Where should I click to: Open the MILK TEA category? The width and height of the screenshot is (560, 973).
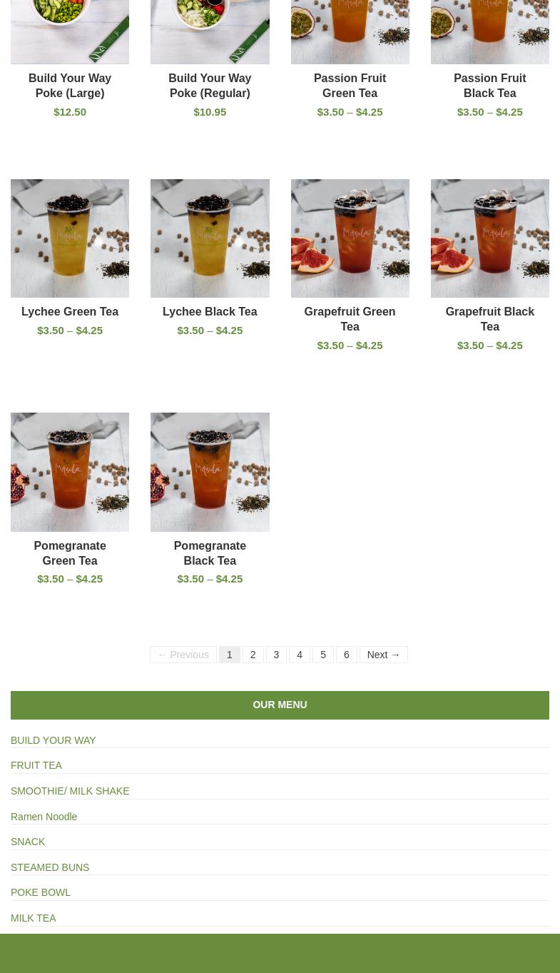34,918
